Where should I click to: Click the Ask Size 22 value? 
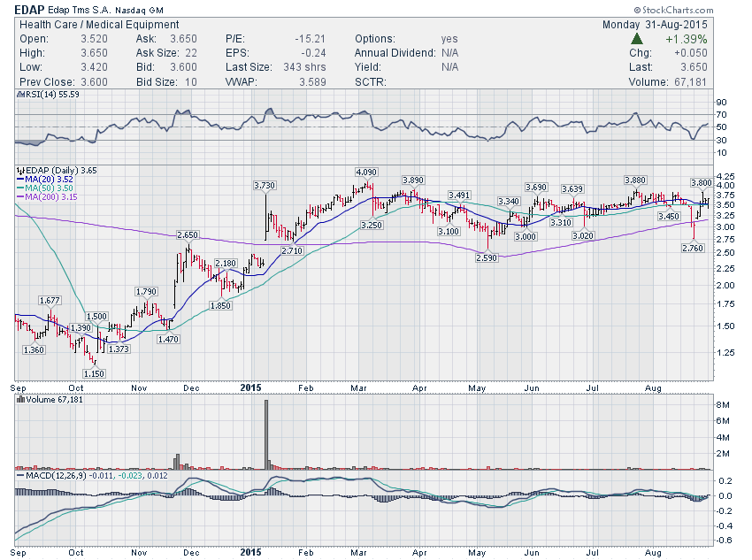pyautogui.click(x=191, y=53)
